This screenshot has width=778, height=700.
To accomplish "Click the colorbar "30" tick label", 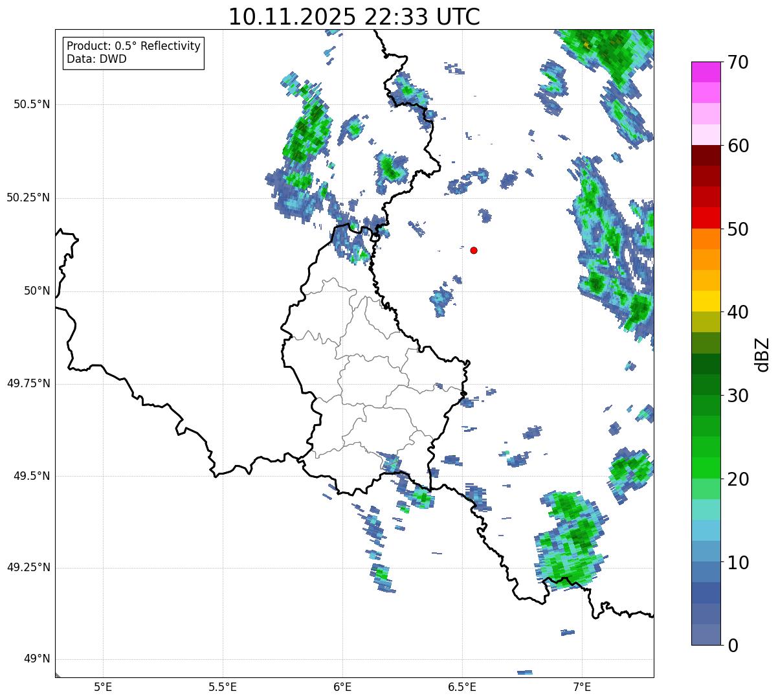I will [x=739, y=396].
